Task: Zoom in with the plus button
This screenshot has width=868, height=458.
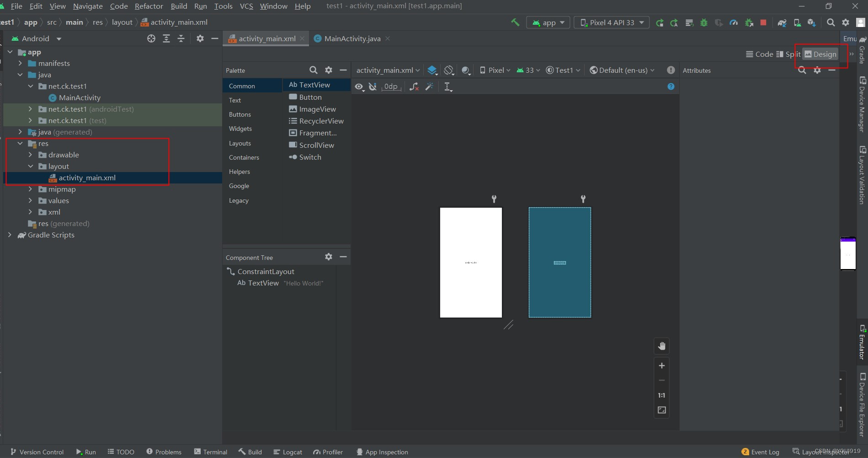Action: click(x=661, y=366)
